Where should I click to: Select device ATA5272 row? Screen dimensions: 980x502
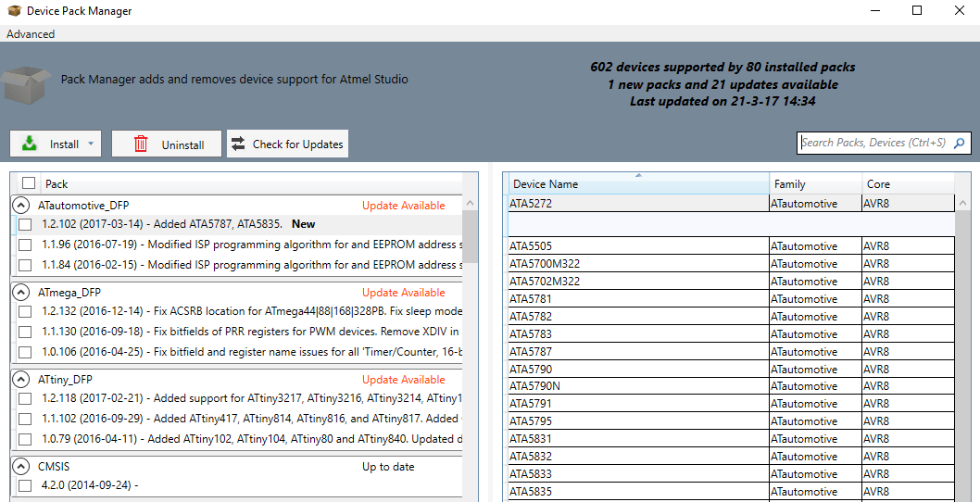click(731, 203)
